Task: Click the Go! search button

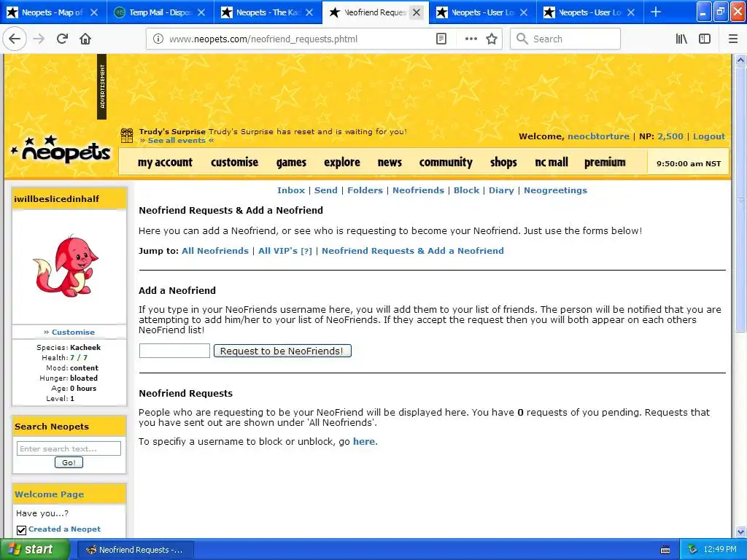Action: [x=69, y=462]
